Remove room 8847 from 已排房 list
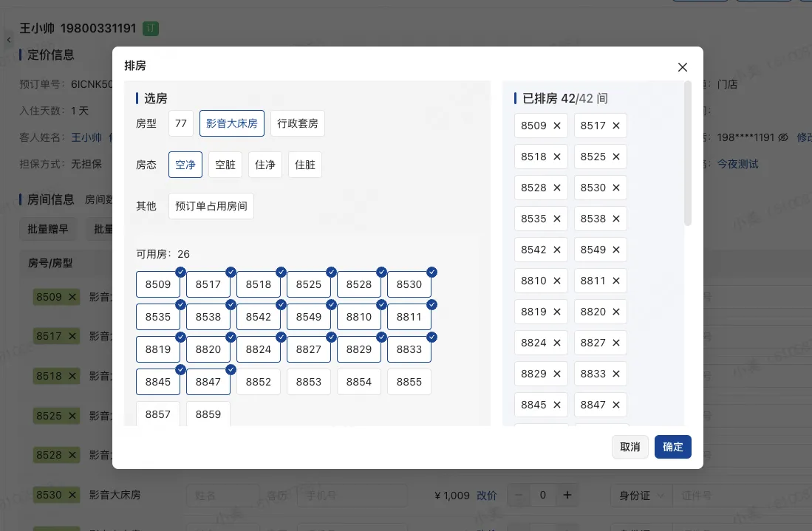Viewport: 812px width, 531px height. pyautogui.click(x=615, y=405)
